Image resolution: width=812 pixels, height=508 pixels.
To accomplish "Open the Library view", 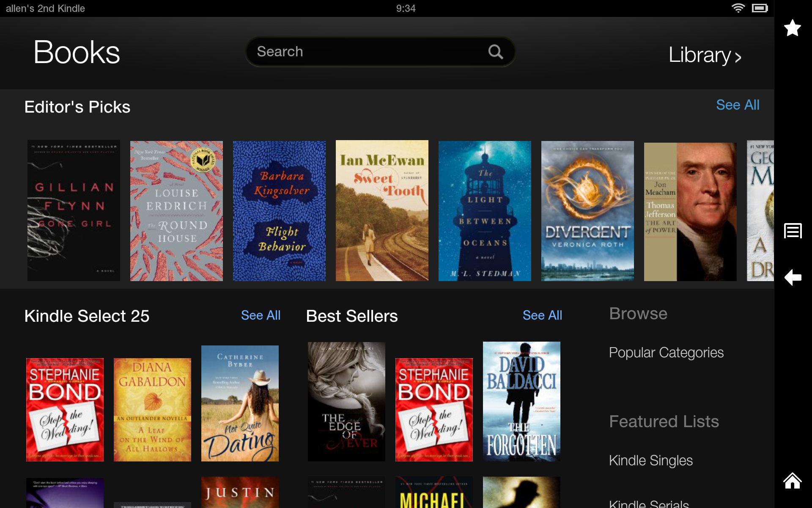I will [x=705, y=55].
